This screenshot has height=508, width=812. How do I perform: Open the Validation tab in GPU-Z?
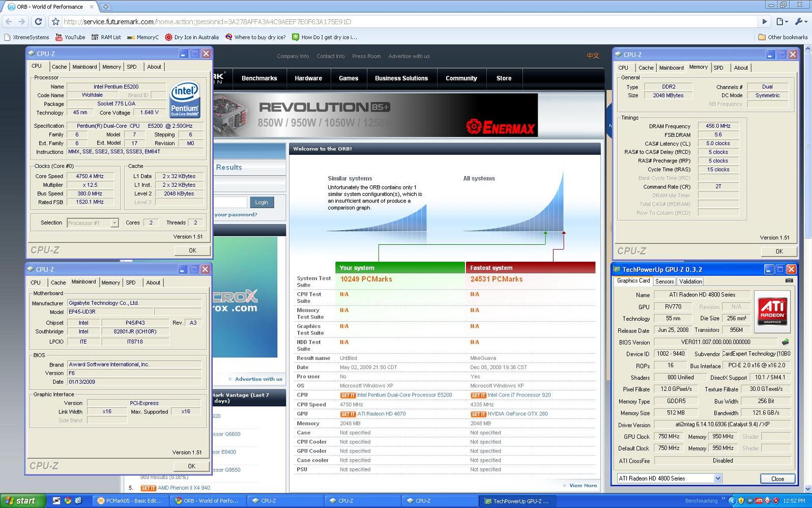click(690, 281)
